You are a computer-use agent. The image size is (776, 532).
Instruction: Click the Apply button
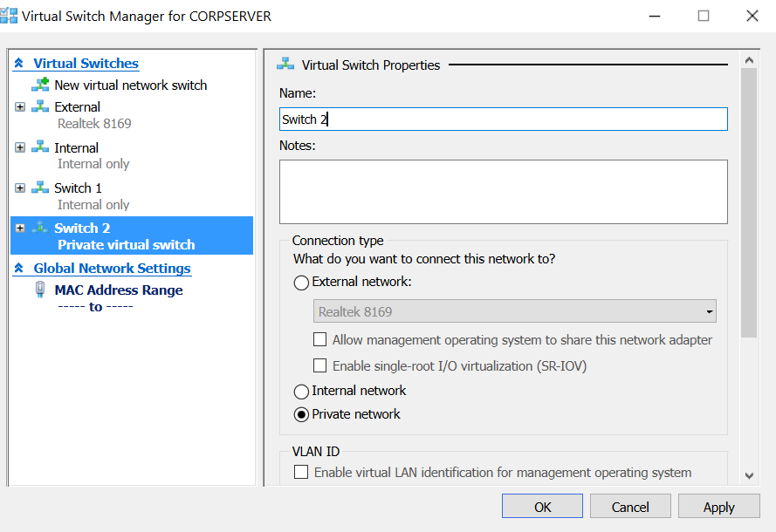point(718,507)
